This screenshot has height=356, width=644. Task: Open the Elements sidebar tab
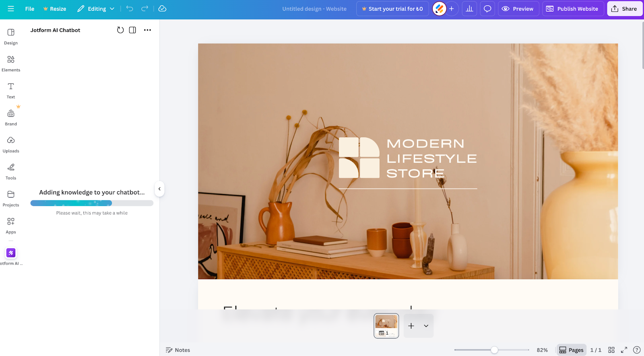[11, 64]
